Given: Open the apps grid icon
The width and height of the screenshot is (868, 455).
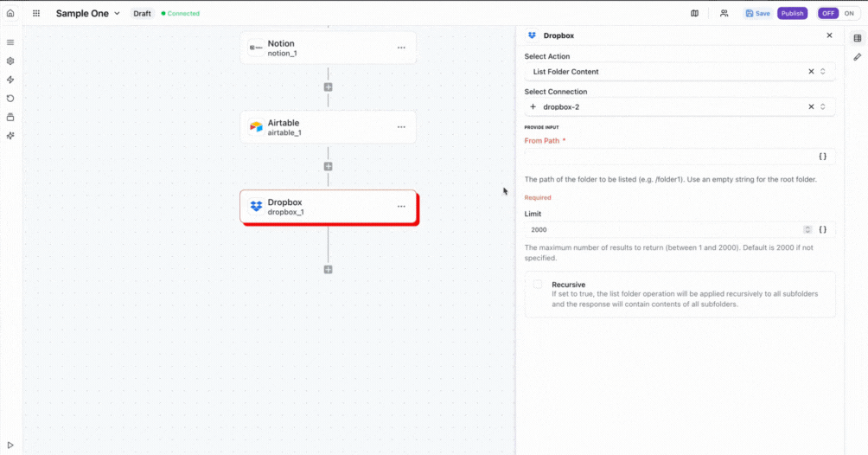Looking at the screenshot, I should tap(36, 13).
